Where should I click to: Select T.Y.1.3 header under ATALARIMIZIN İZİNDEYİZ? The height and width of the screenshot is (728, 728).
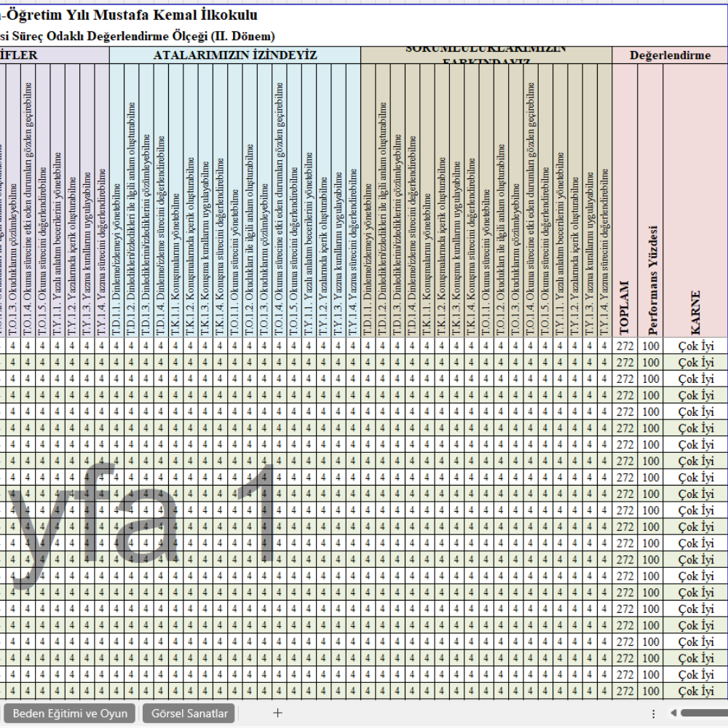pyautogui.click(x=339, y=201)
